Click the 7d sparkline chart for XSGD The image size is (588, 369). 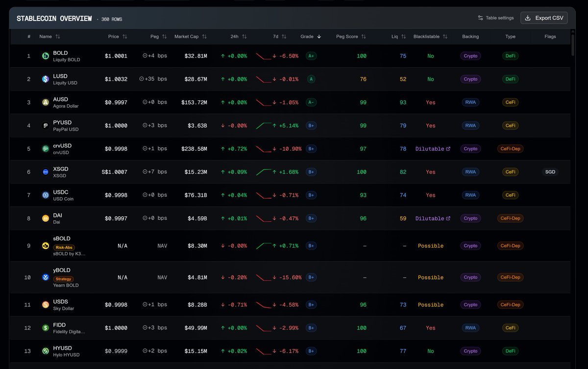point(264,172)
